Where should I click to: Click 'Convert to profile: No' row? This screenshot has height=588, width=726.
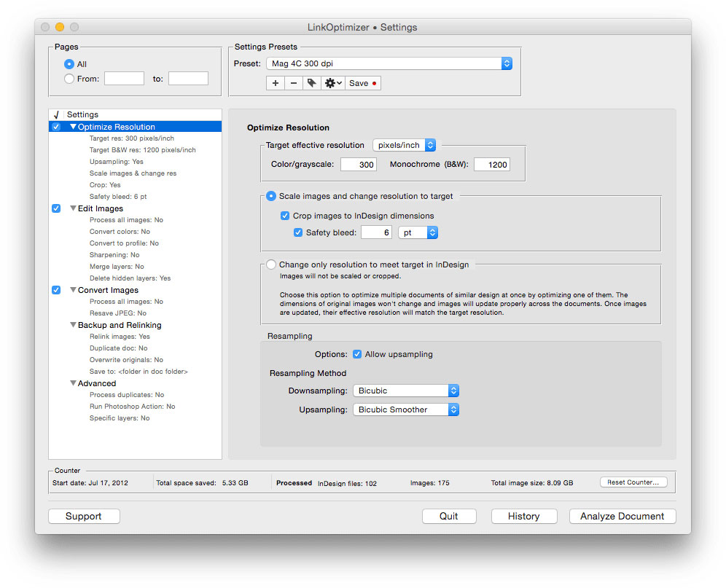[124, 243]
